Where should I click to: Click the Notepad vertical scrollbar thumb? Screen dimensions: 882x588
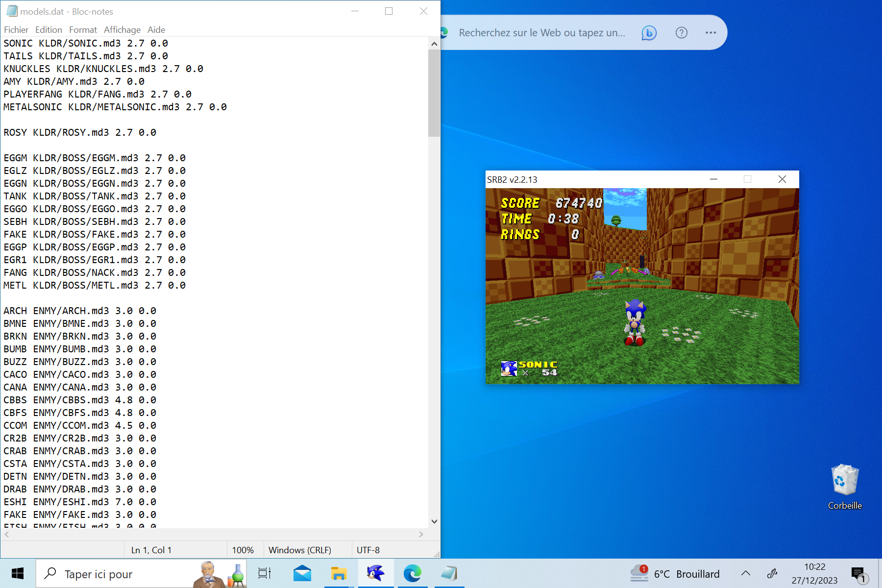click(x=434, y=93)
